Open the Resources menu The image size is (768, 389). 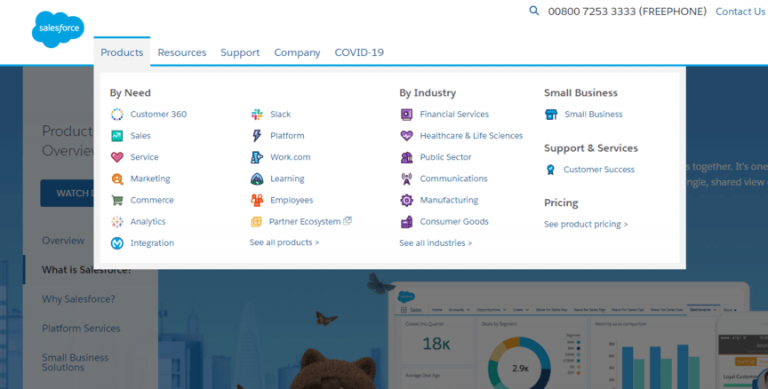(x=182, y=52)
